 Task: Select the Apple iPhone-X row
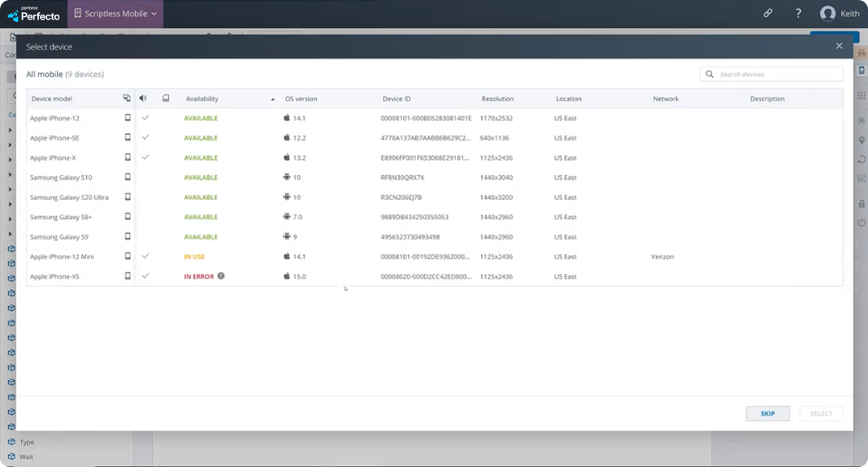pos(435,158)
